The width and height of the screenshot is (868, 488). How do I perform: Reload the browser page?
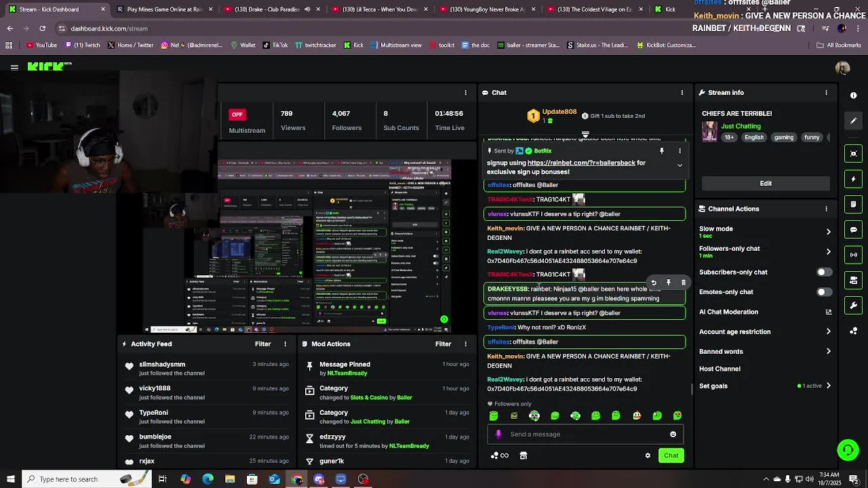(x=42, y=28)
